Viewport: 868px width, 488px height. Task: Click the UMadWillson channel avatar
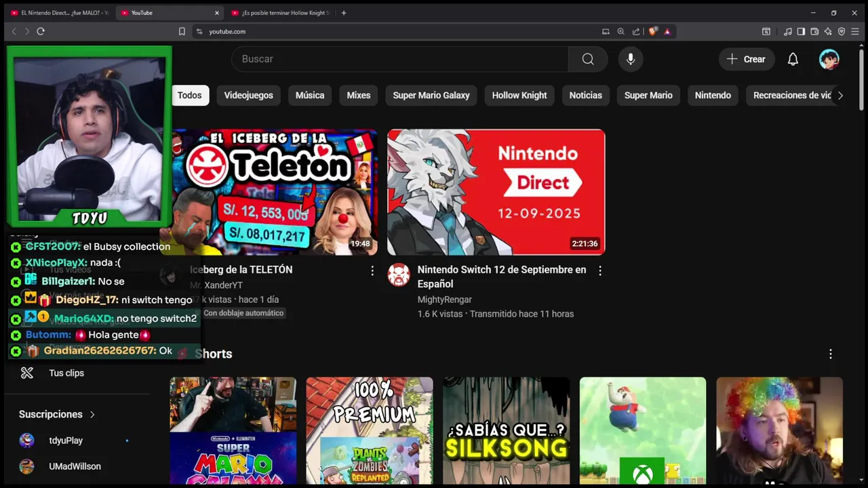(26, 466)
